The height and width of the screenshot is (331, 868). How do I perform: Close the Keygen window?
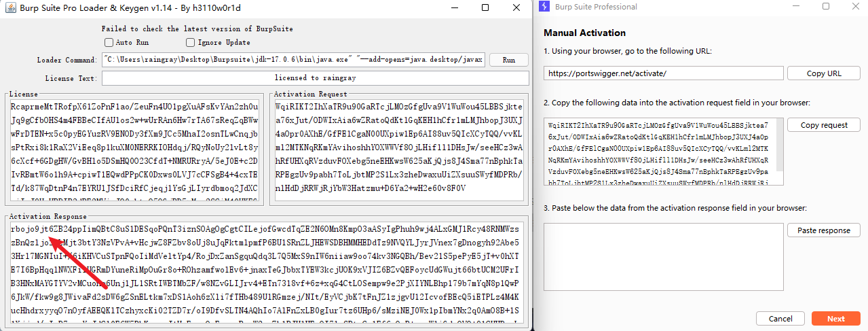pyautogui.click(x=517, y=7)
